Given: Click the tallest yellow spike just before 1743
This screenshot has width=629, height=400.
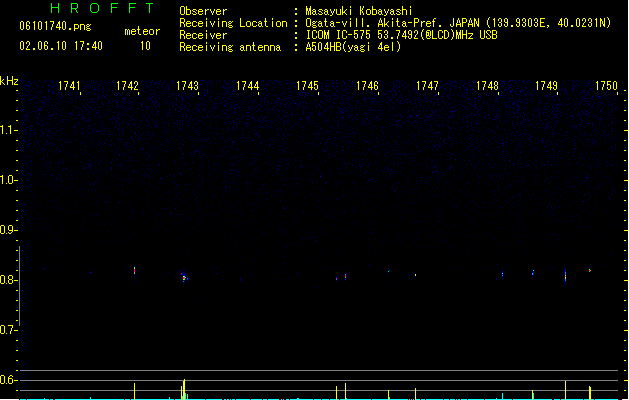Looking at the screenshot, I should tap(184, 389).
